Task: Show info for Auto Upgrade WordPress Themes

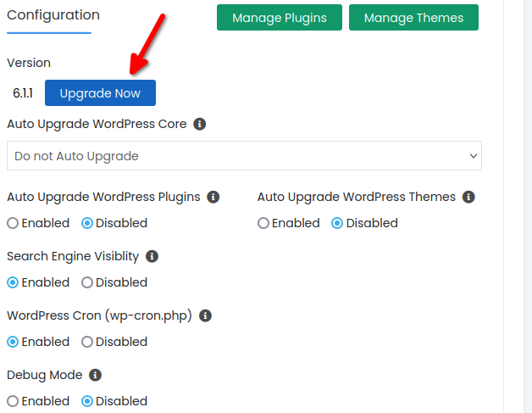Action: (x=468, y=197)
